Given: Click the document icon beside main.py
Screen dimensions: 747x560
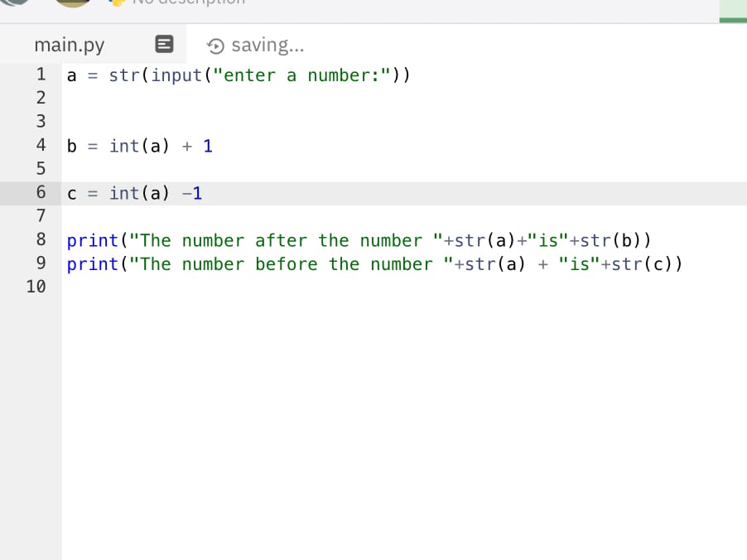Looking at the screenshot, I should (x=164, y=45).
